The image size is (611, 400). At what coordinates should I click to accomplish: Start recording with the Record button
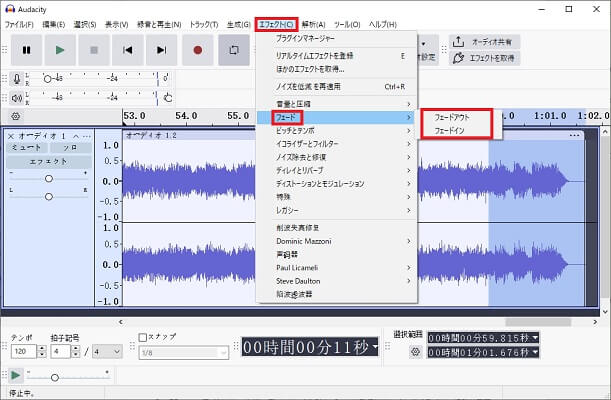click(x=198, y=50)
